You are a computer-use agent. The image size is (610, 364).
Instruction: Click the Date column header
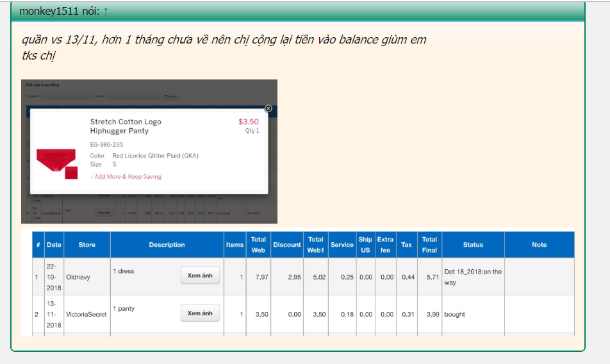(x=54, y=245)
